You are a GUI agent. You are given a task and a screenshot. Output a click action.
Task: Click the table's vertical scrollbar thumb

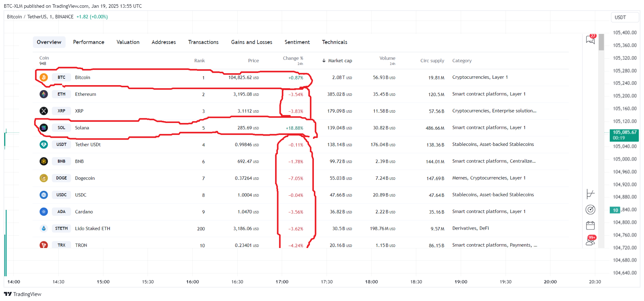point(601,42)
